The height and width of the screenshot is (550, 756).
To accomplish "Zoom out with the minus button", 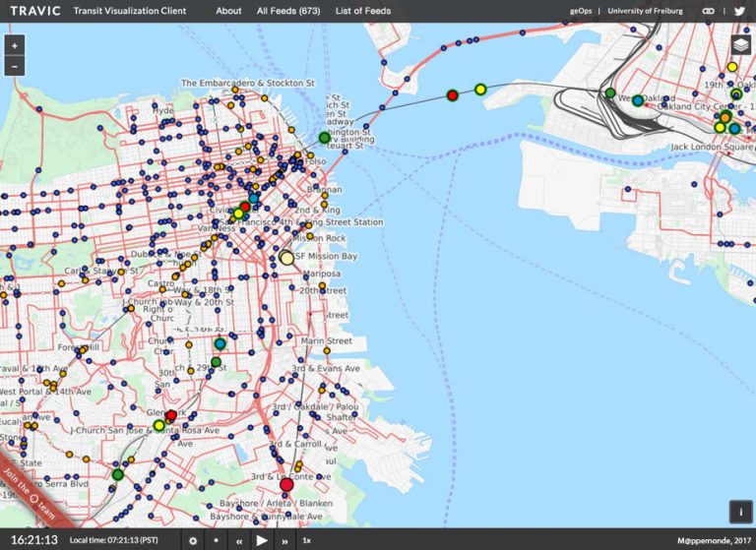I will point(14,67).
